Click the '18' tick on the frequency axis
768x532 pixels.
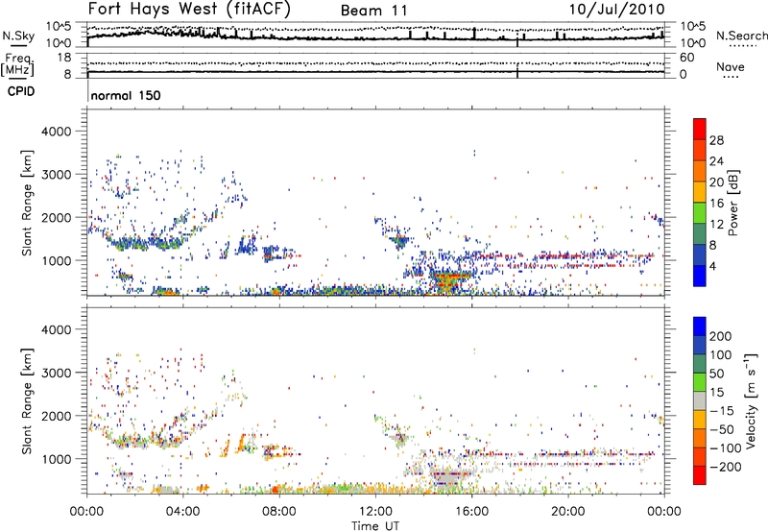click(64, 58)
